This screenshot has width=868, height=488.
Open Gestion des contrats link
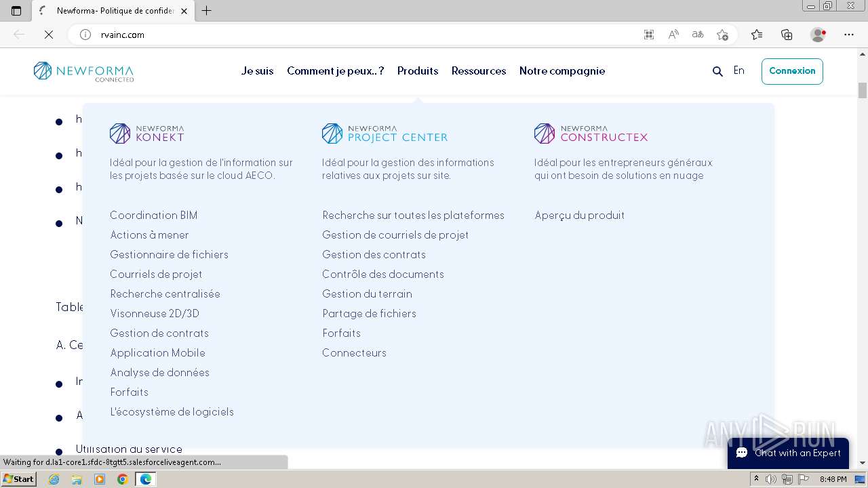pyautogui.click(x=374, y=254)
